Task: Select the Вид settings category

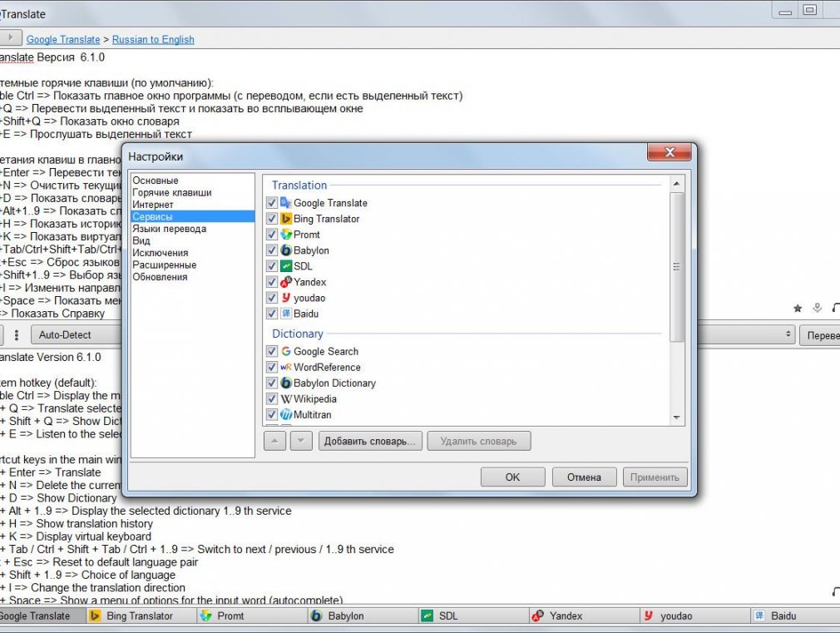Action: [192, 240]
